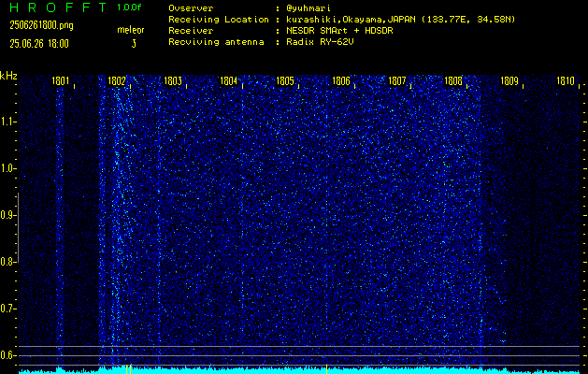588x374 pixels.
Task: Click the 'Ovserver' field label
Action: (191, 8)
